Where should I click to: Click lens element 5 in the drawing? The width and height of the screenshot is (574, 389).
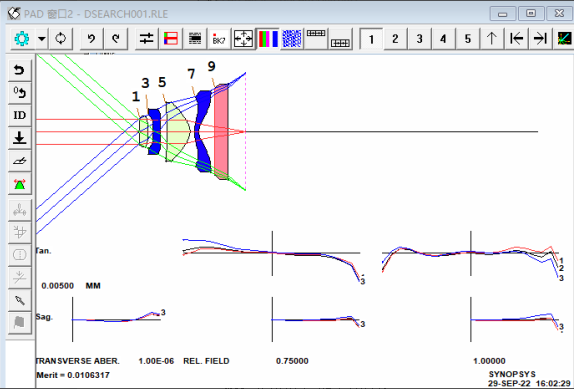(178, 132)
